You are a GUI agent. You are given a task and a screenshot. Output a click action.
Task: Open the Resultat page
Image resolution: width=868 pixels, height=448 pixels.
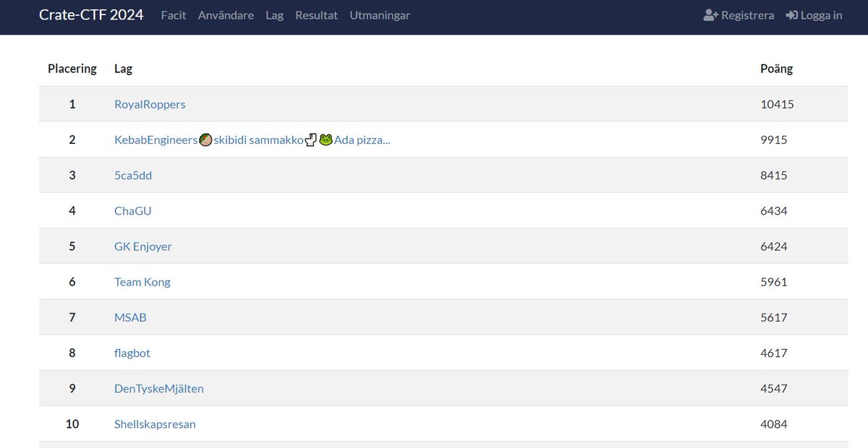[x=316, y=15]
